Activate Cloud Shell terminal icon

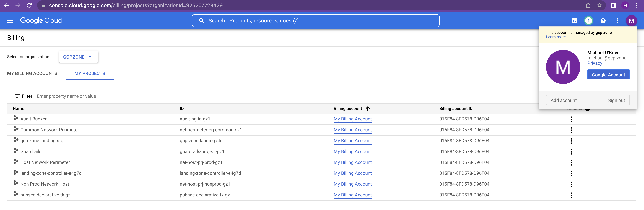pyautogui.click(x=575, y=21)
